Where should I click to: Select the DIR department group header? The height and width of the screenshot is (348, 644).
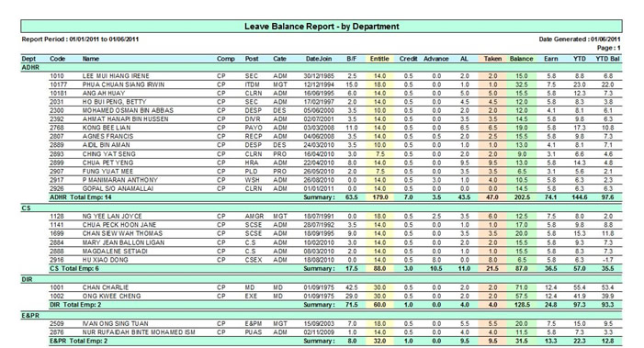(x=322, y=279)
